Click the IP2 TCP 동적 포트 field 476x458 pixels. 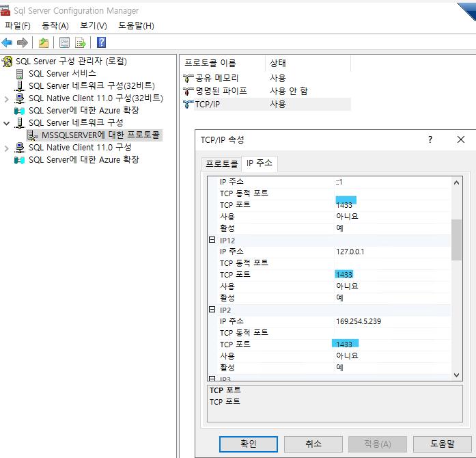coord(392,333)
